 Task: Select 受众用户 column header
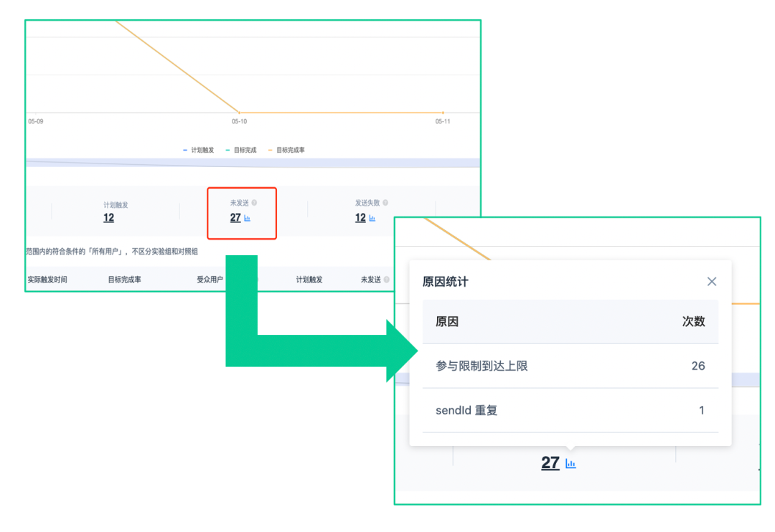click(210, 280)
